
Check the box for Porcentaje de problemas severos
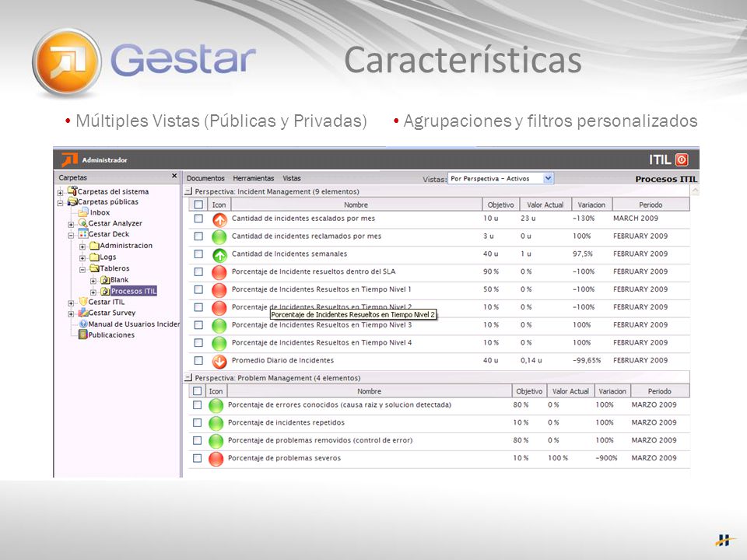(197, 459)
